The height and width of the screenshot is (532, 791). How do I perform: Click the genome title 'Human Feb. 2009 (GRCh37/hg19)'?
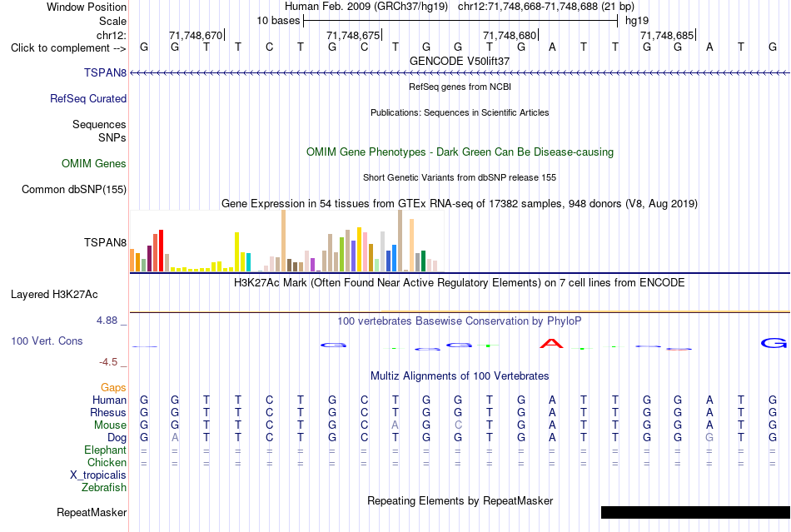366,7
